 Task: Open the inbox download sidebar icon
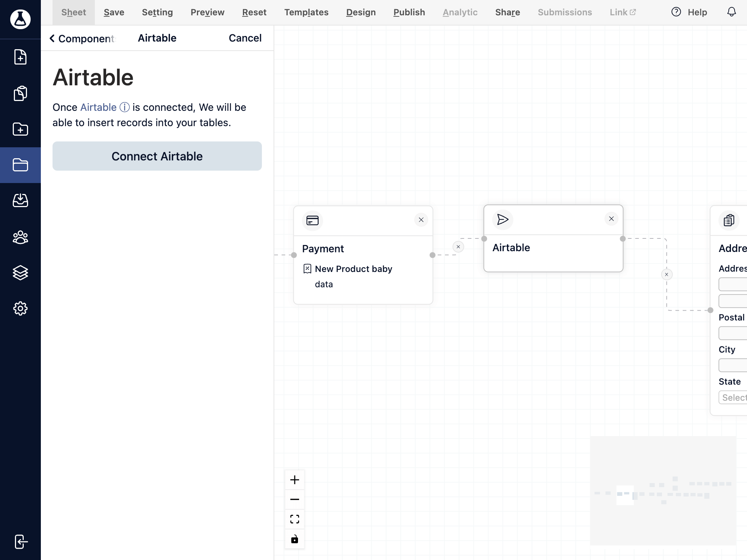tap(20, 200)
